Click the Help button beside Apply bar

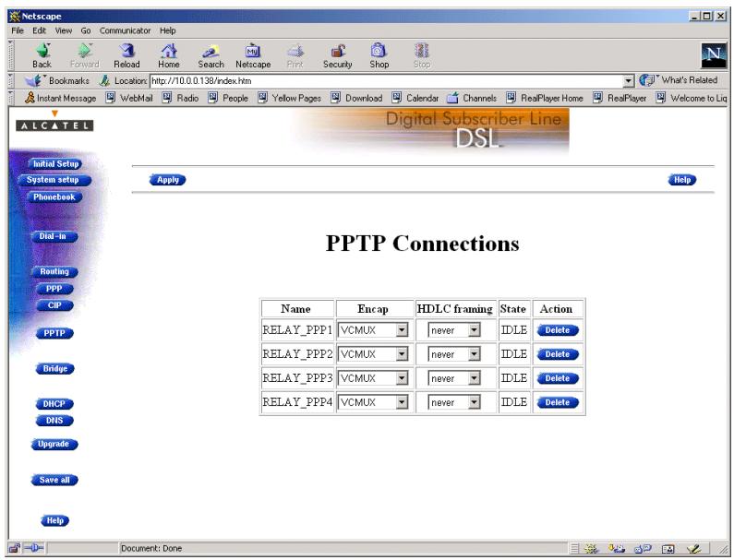[682, 180]
